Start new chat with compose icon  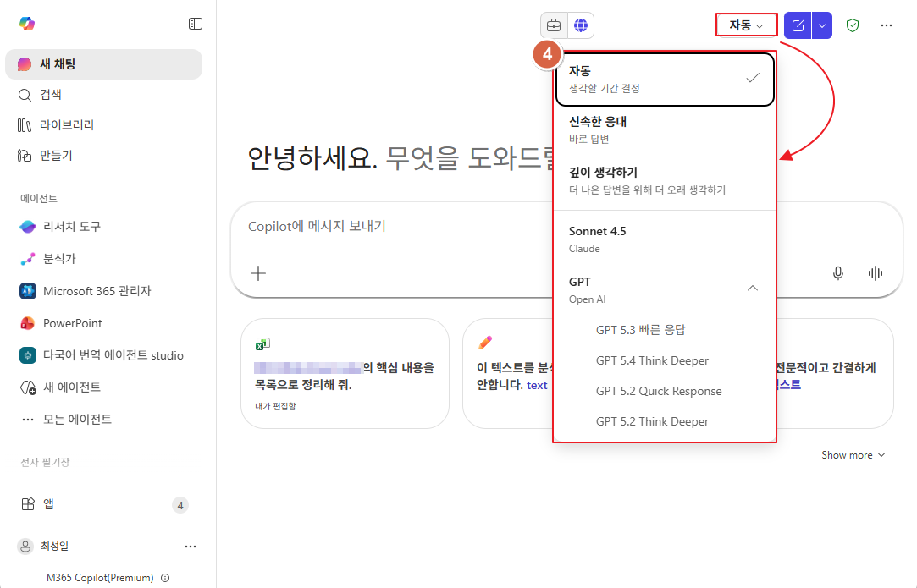tap(798, 25)
